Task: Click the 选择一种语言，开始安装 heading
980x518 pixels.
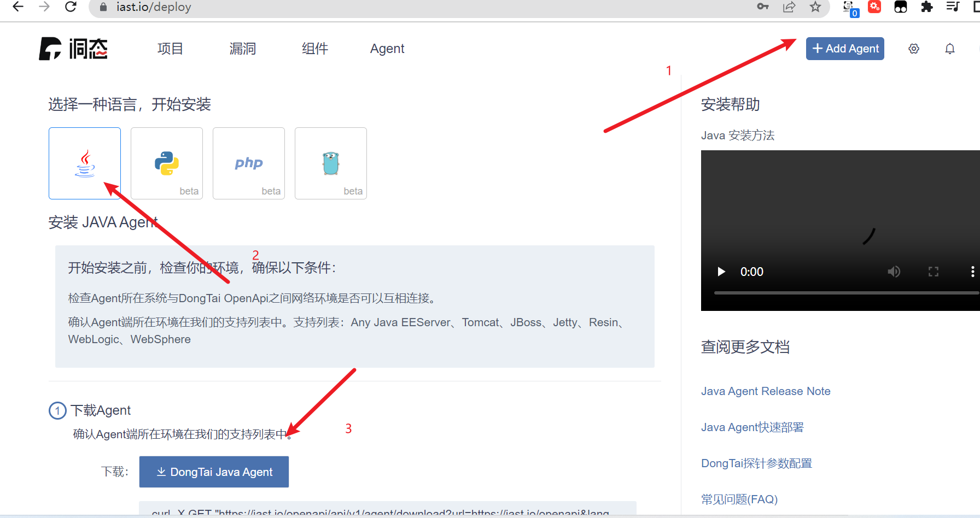Action: pyautogui.click(x=130, y=104)
